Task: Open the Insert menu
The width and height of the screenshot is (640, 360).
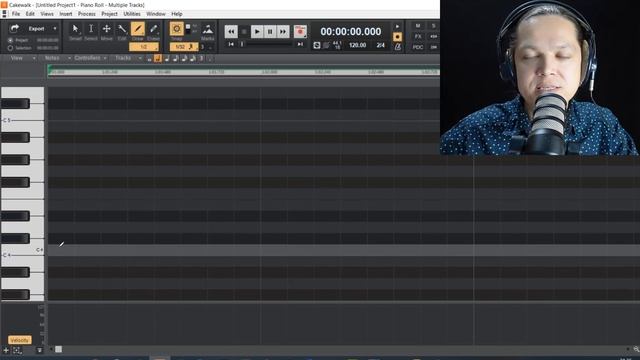Action: pos(66,14)
